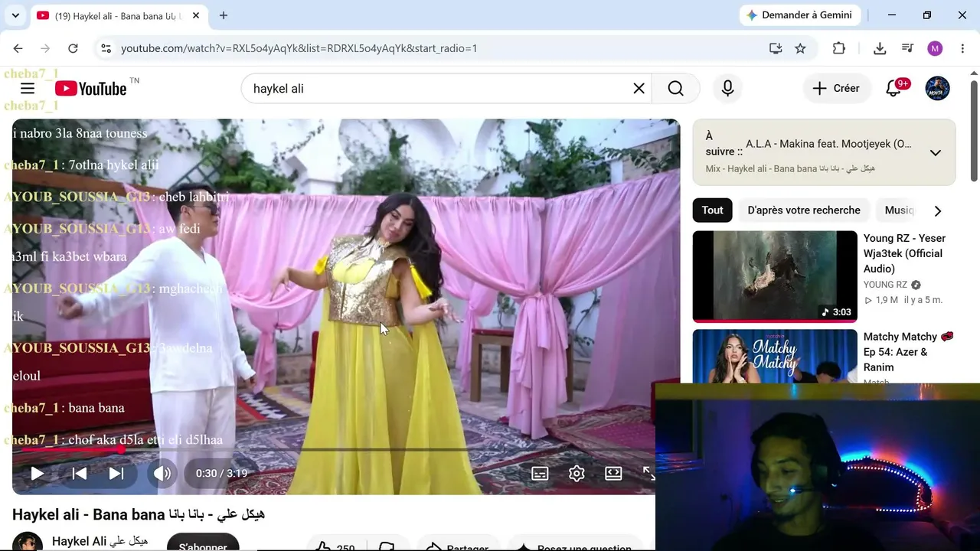The width and height of the screenshot is (980, 551).
Task: Open browser downloads
Action: [x=880, y=48]
